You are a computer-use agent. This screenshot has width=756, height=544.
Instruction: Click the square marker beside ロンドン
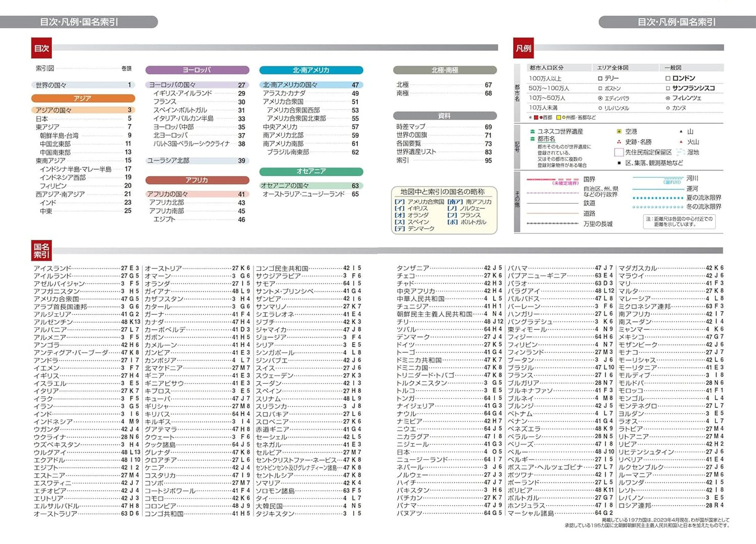(x=668, y=78)
